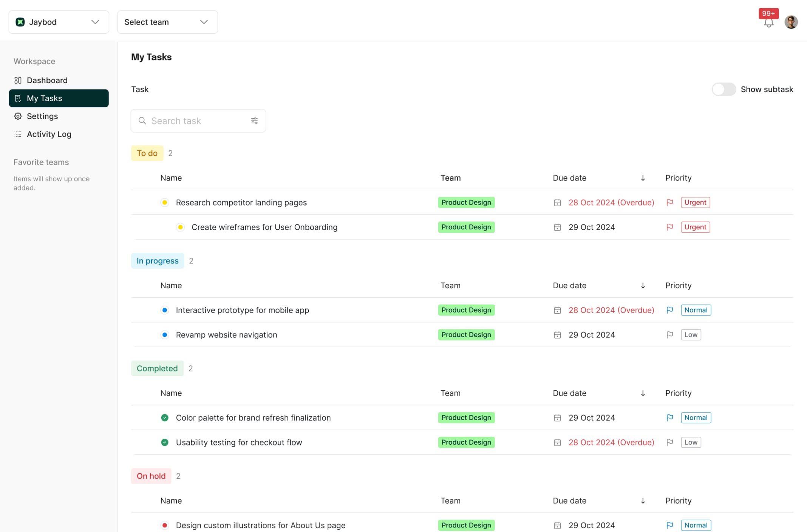Expand the Jaybod workspace chevron
This screenshot has height=532, width=807.
(95, 22)
